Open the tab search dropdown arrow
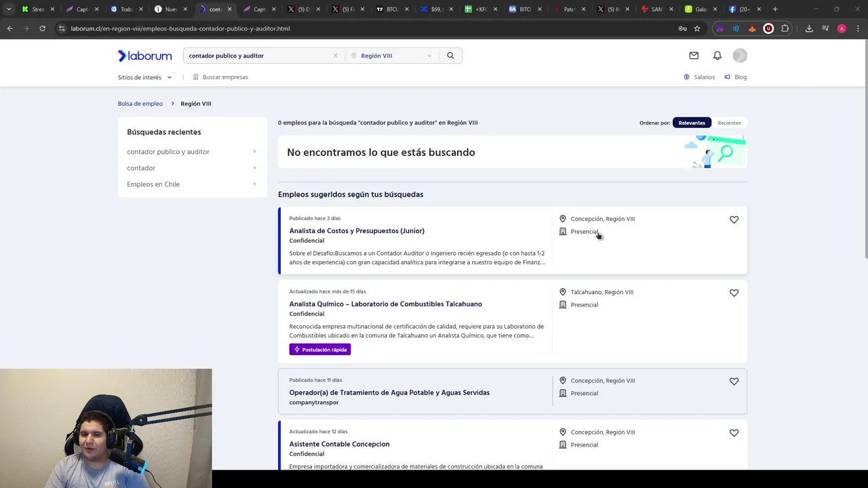Viewport: 868px width, 488px height. [9, 9]
